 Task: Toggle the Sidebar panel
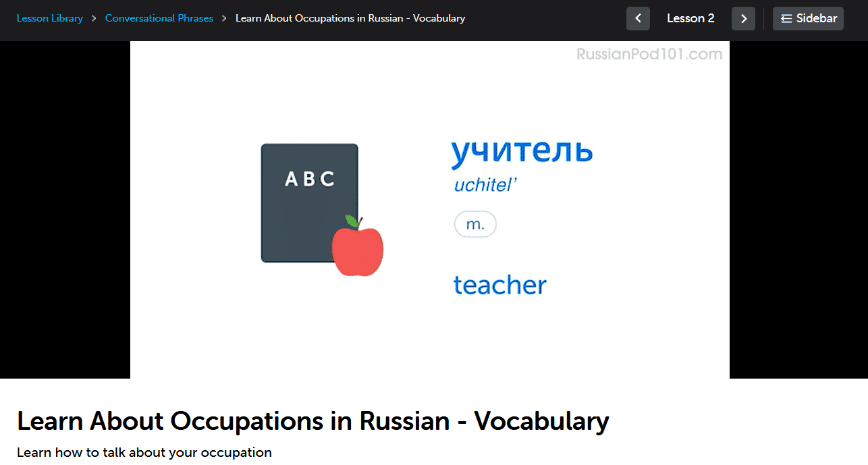(808, 19)
